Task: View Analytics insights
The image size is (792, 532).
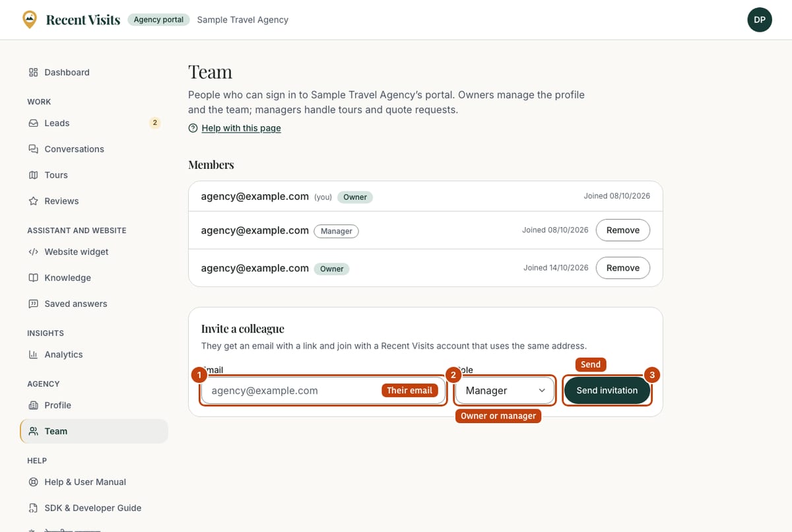Action: coord(94,354)
